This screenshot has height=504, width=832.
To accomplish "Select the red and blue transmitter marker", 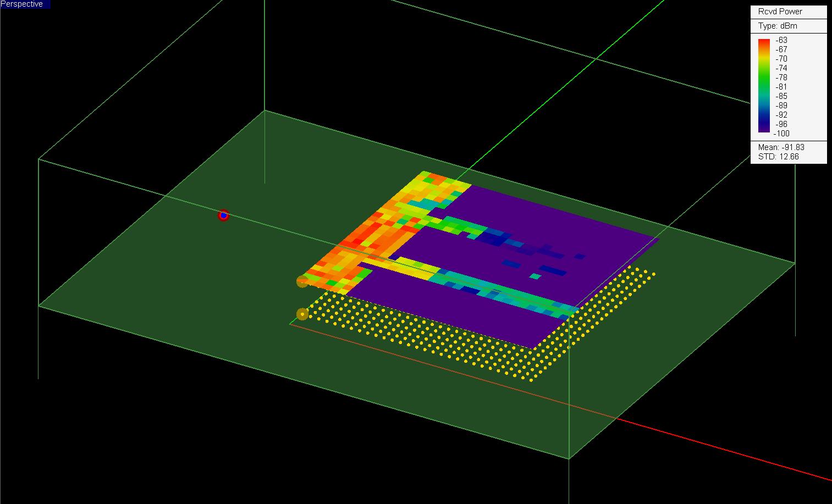I will coord(223,215).
